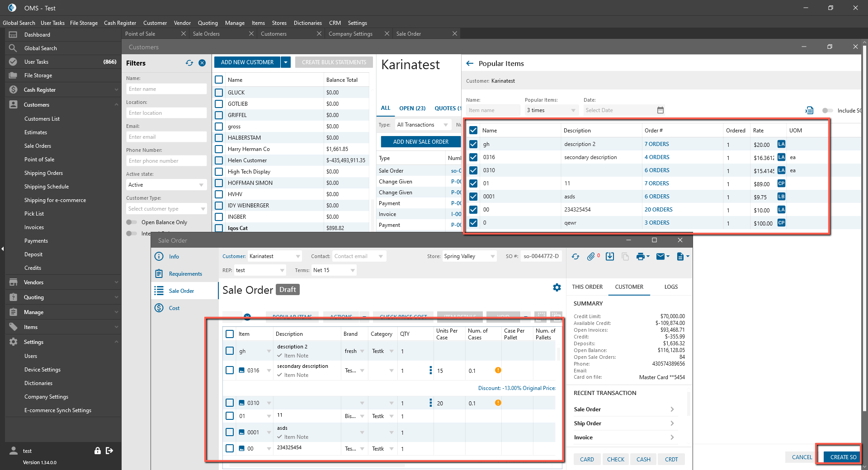Click the CREATE SO button
Screen dimensions: 868x470
(843, 457)
